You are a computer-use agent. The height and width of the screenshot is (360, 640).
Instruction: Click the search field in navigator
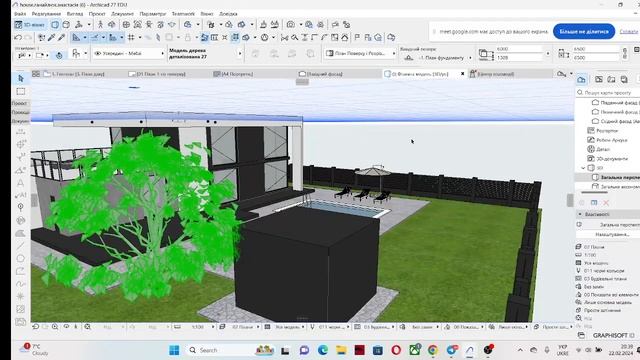point(607,93)
